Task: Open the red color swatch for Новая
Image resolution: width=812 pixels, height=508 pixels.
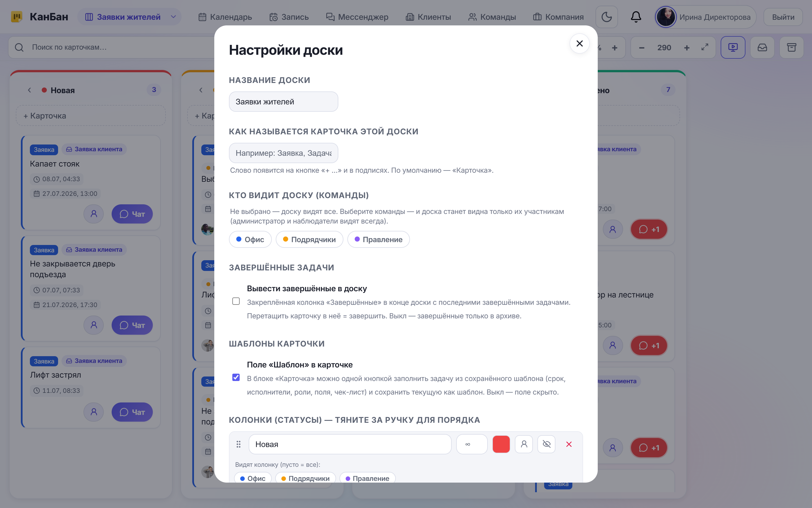Action: click(x=501, y=444)
